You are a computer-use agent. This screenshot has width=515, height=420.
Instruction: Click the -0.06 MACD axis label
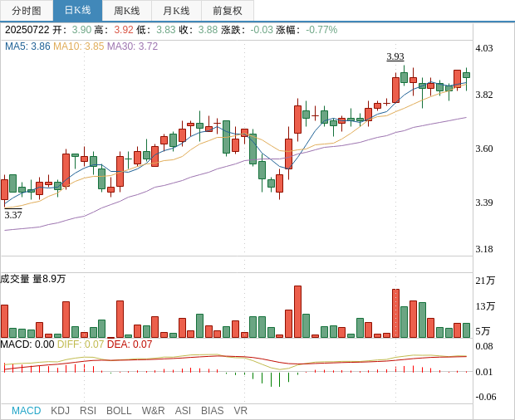[485, 397]
